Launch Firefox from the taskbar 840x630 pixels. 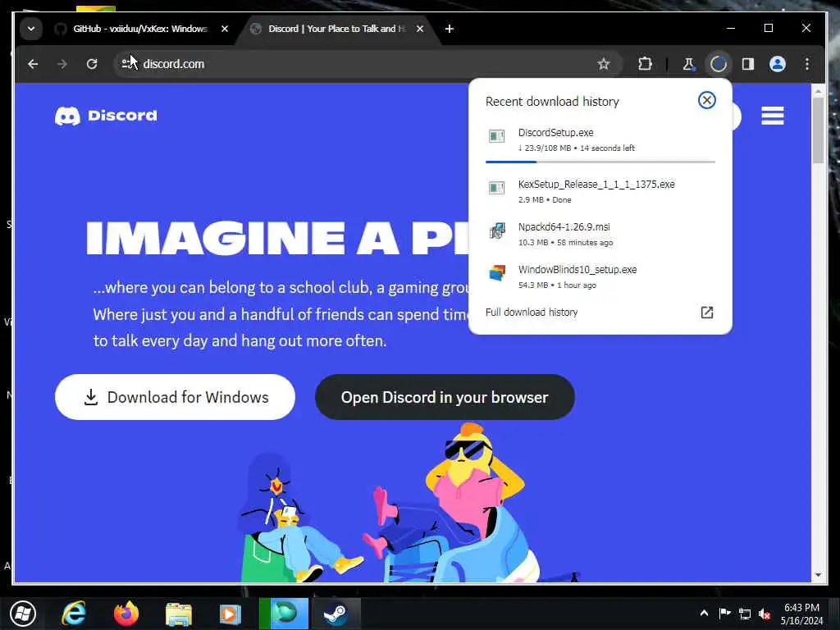tap(126, 614)
